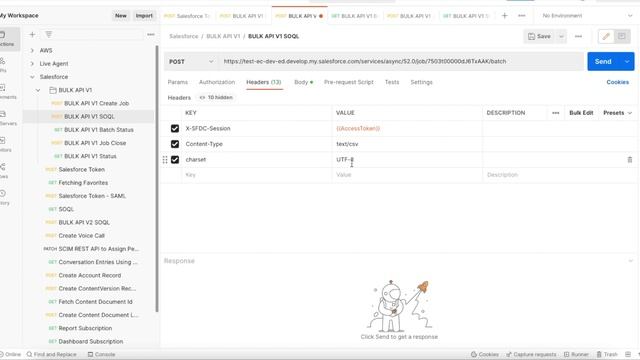Image resolution: width=640 pixels, height=360 pixels.
Task: Open the Trash
Action: point(607,354)
